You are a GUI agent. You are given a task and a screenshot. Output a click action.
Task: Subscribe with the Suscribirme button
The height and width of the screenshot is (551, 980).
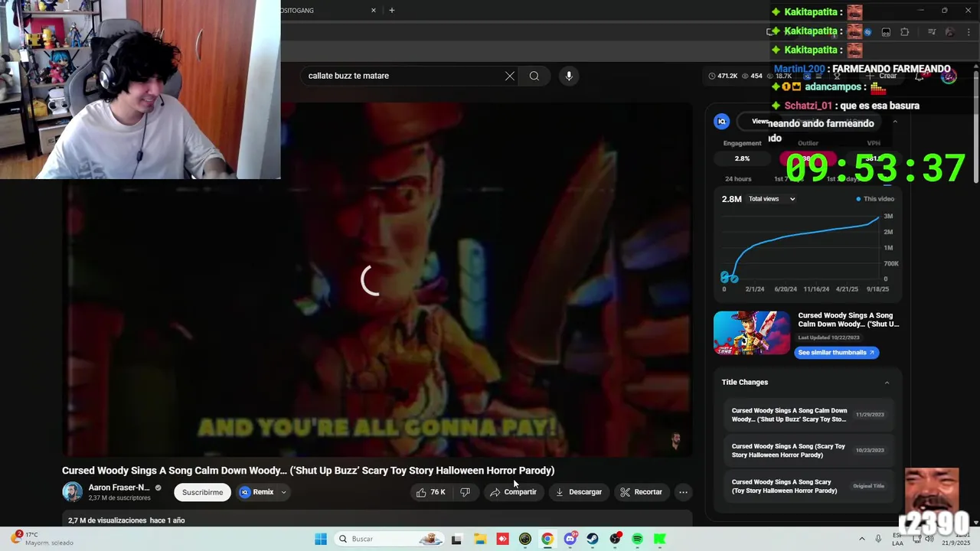pyautogui.click(x=202, y=492)
